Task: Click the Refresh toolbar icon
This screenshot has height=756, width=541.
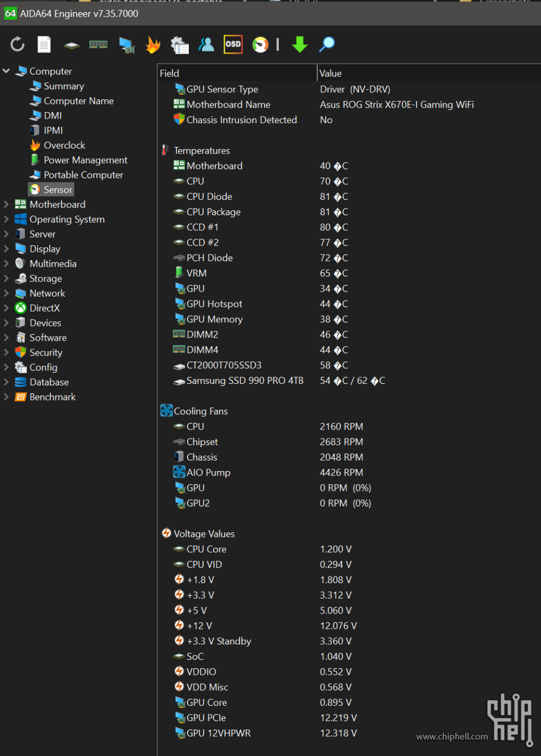Action: pyautogui.click(x=18, y=44)
